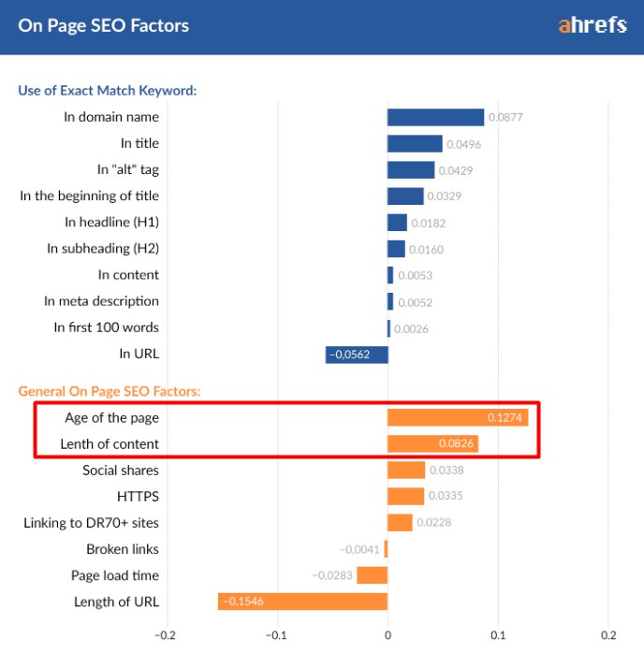Click the blue bar for In domain name
644x652 pixels.
click(435, 117)
